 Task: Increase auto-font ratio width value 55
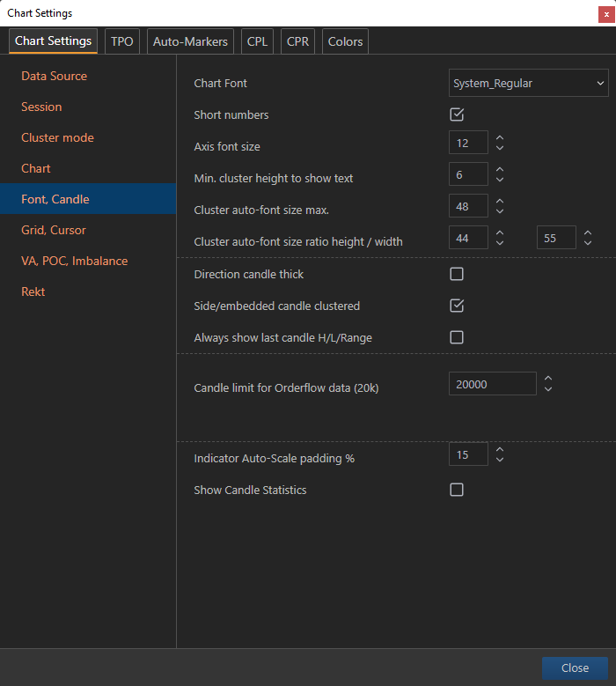588,232
